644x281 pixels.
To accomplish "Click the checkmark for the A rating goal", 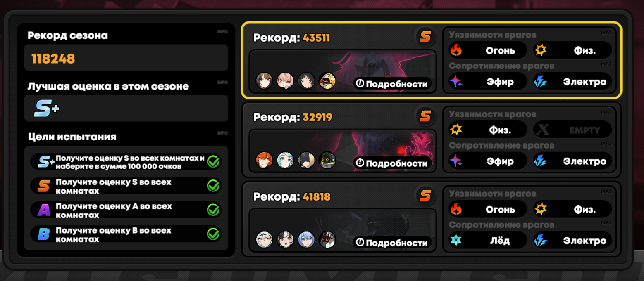I will (x=213, y=210).
